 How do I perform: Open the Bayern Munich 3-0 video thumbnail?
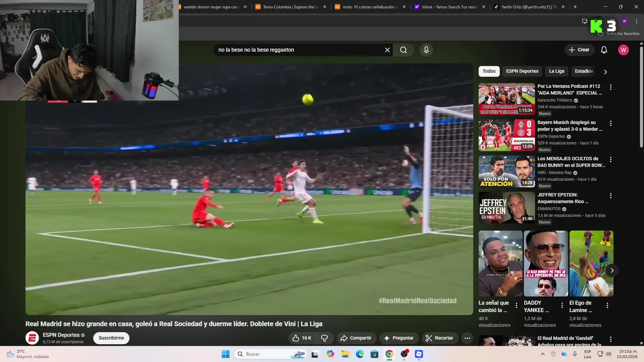[507, 135]
